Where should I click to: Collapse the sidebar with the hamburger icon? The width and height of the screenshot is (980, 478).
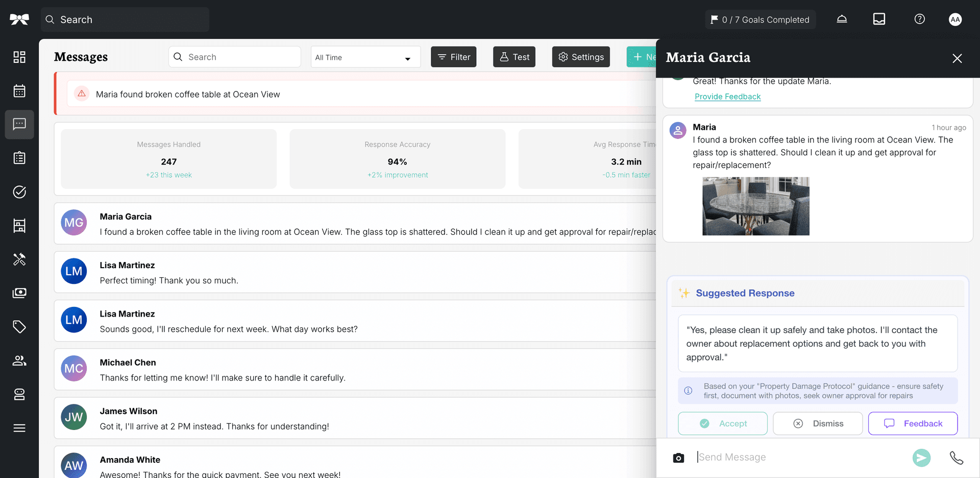click(x=19, y=428)
